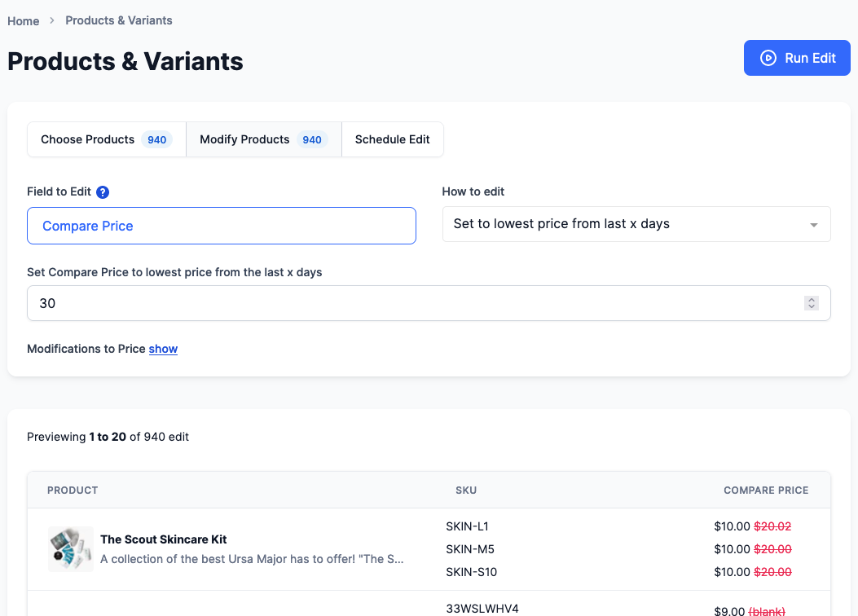Click The Scout Skincare Kit product title
The image size is (858, 616).
coord(164,539)
